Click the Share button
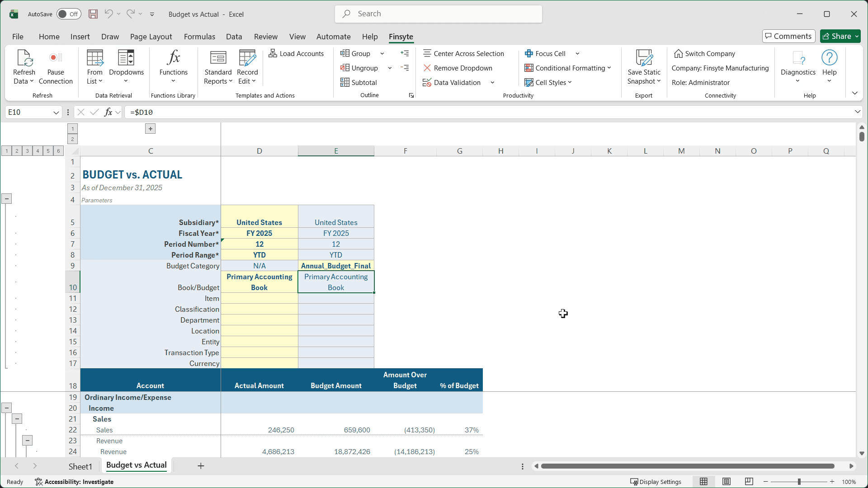868x488 pixels. (840, 36)
